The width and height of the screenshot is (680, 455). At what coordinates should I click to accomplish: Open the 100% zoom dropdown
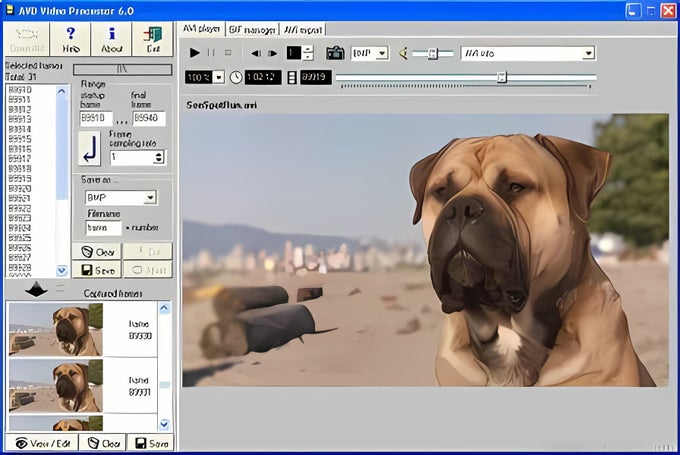[x=219, y=78]
